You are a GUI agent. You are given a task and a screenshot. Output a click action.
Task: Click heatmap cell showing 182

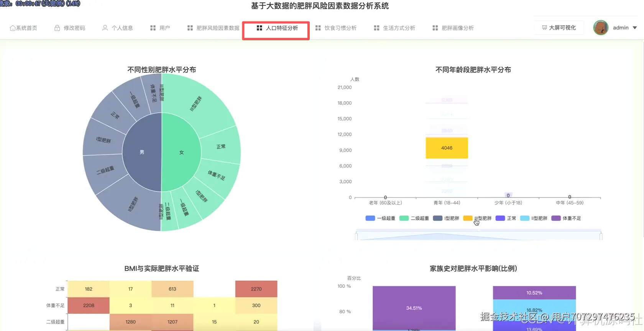click(x=89, y=289)
